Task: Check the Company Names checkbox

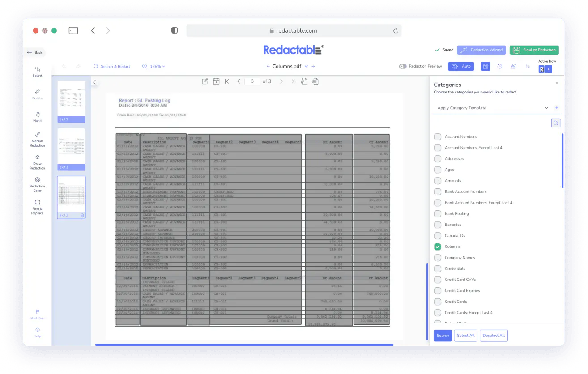Action: [x=438, y=258]
